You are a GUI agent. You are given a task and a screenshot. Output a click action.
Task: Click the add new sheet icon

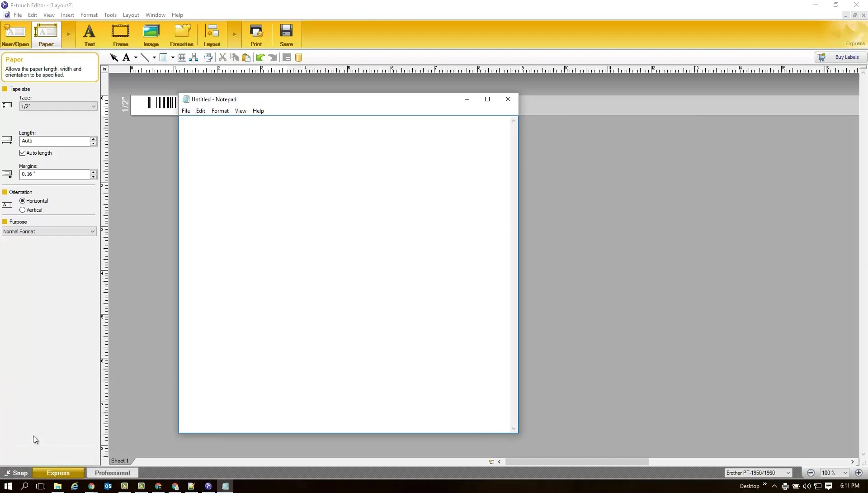point(491,462)
